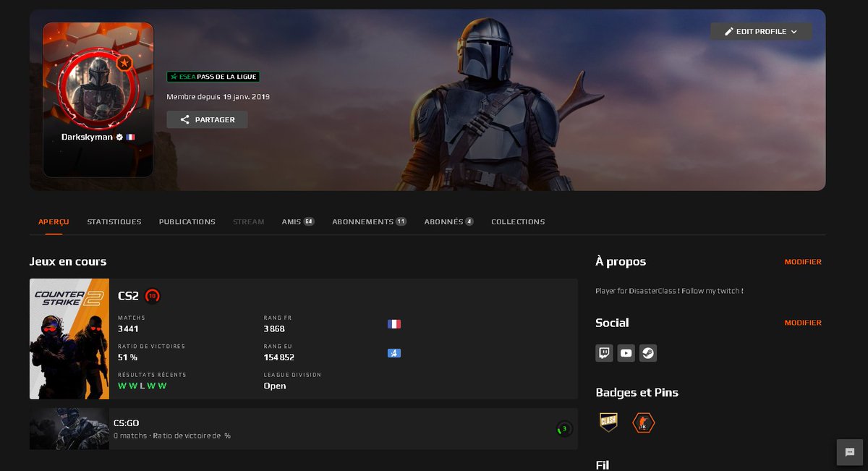Switch to the Publications tab
The height and width of the screenshot is (471, 868).
coord(187,221)
